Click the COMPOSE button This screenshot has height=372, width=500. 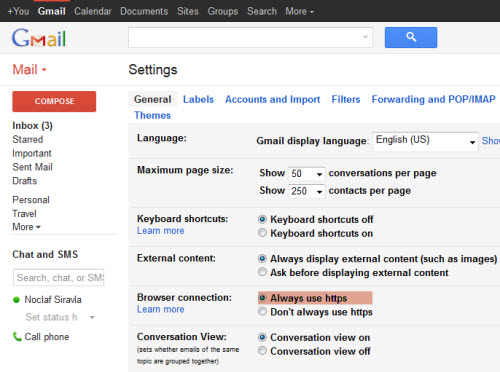pyautogui.click(x=54, y=101)
